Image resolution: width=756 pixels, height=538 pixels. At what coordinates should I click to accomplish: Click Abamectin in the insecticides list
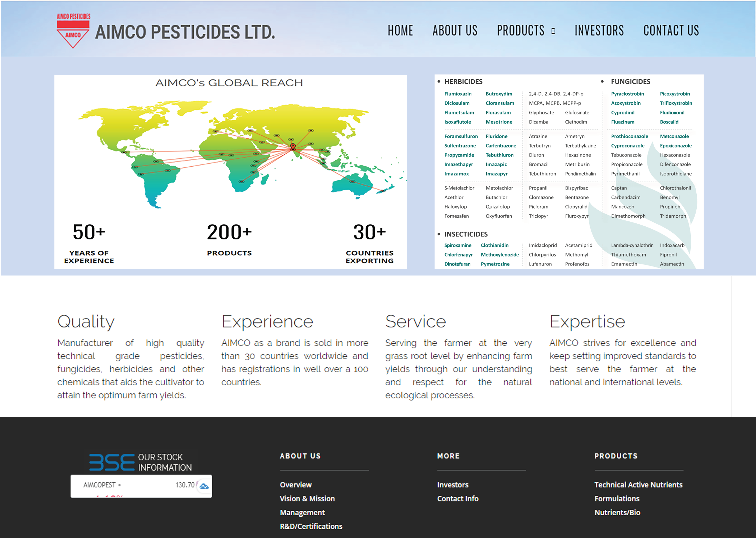click(672, 264)
